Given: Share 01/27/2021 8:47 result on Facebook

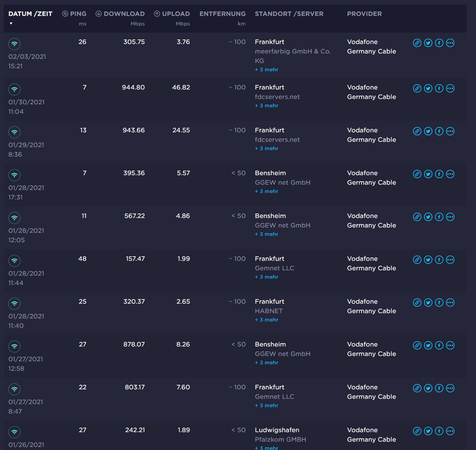Looking at the screenshot, I should (x=439, y=388).
